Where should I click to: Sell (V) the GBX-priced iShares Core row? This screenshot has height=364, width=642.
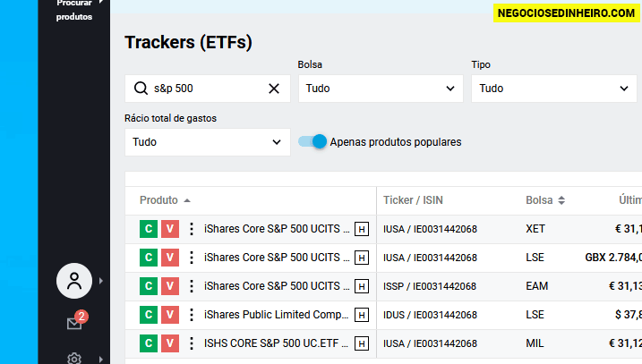(170, 258)
